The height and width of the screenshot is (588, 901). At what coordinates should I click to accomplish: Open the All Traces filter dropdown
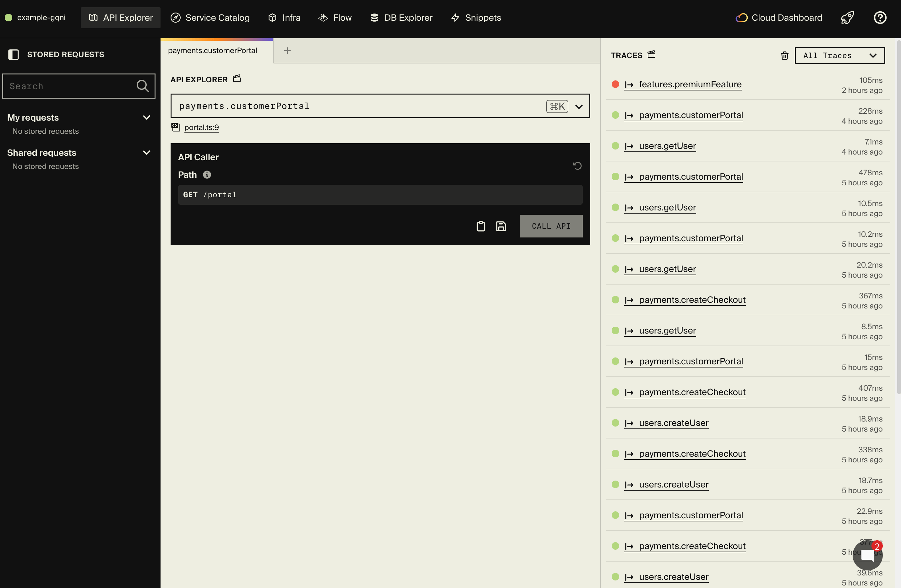(840, 55)
